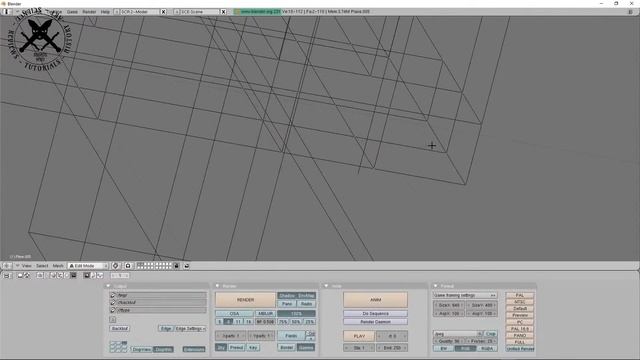Collapse the Render panel triangle
Screen dimensions: 640x360
217,286
